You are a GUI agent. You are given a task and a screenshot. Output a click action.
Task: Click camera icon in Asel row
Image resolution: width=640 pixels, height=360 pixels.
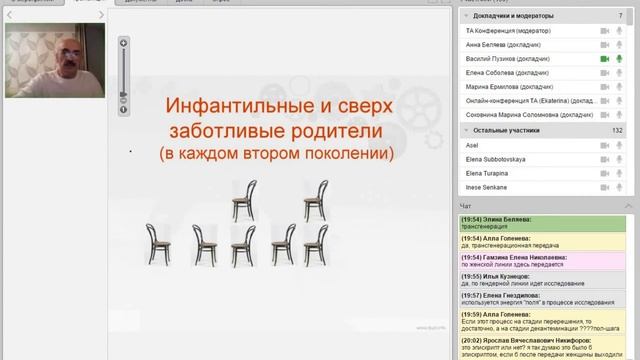pos(604,145)
